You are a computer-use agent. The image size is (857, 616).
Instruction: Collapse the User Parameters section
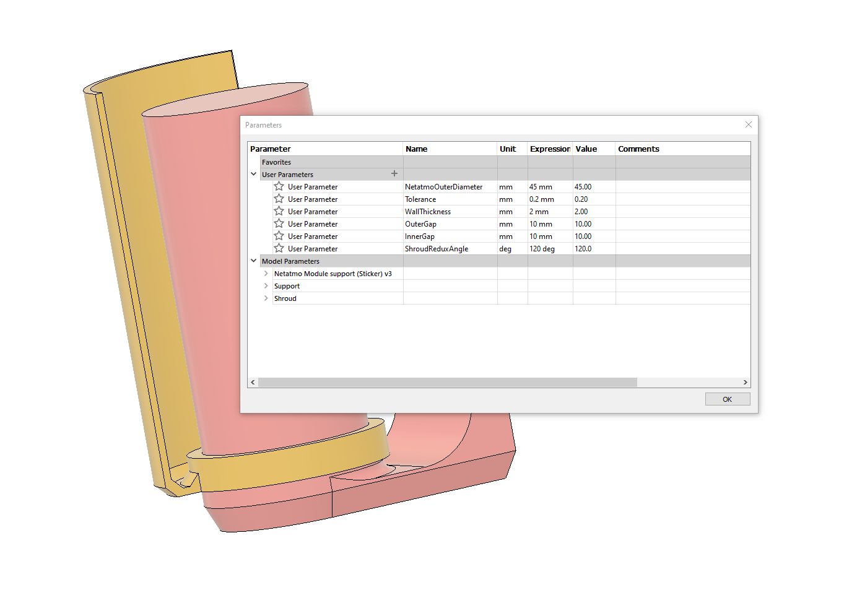tap(254, 174)
